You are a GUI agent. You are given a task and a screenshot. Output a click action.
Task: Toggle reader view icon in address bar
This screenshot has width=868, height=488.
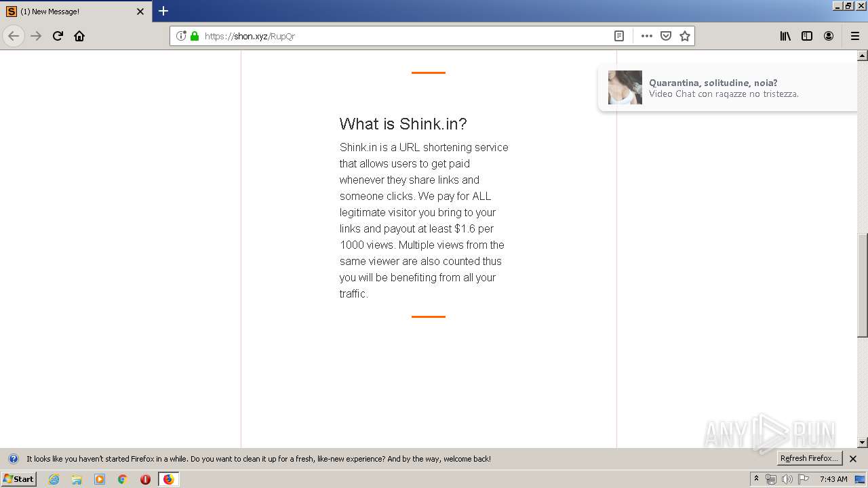tap(619, 36)
